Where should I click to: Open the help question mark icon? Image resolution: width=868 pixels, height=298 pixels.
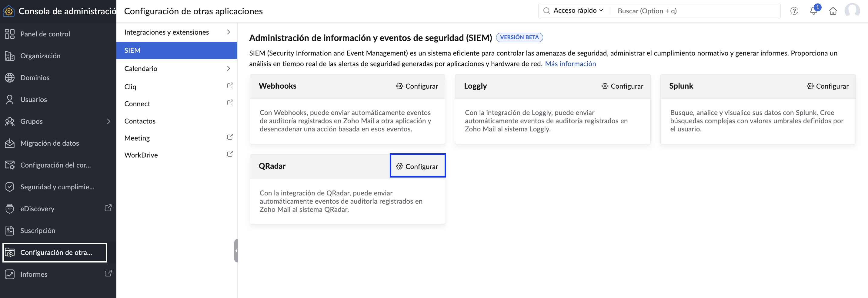(794, 11)
